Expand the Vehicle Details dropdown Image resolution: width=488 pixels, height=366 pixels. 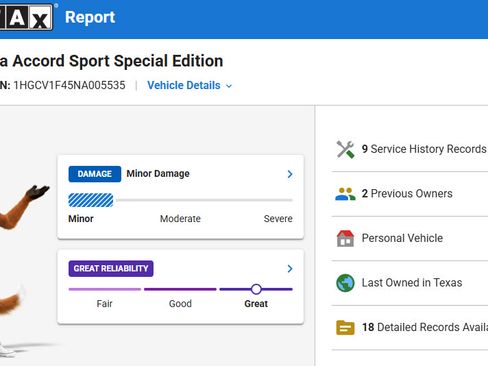190,86
